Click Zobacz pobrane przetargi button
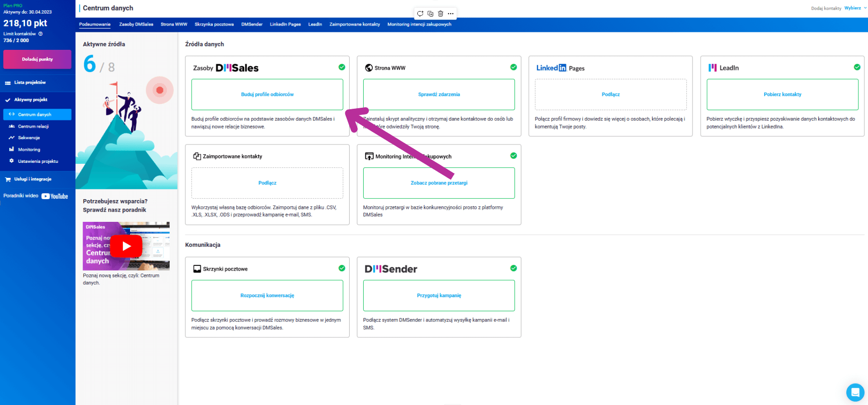Screen dimensions: 868x405 439,183
